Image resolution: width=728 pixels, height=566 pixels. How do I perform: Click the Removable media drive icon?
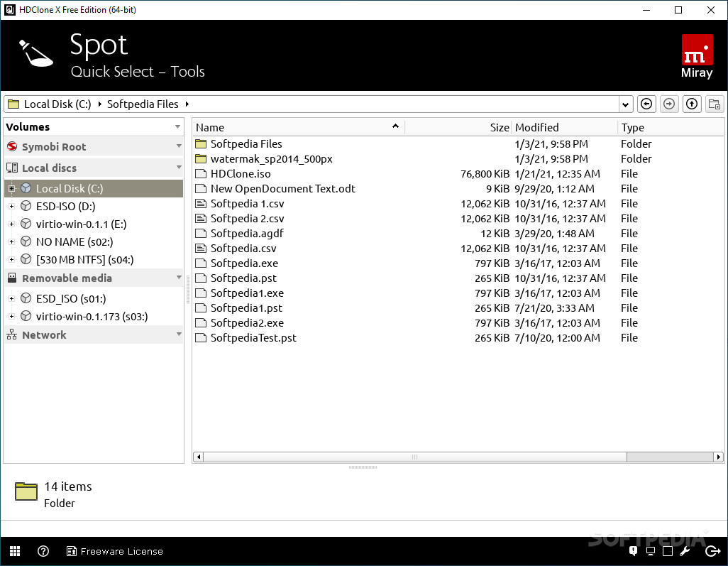click(12, 278)
